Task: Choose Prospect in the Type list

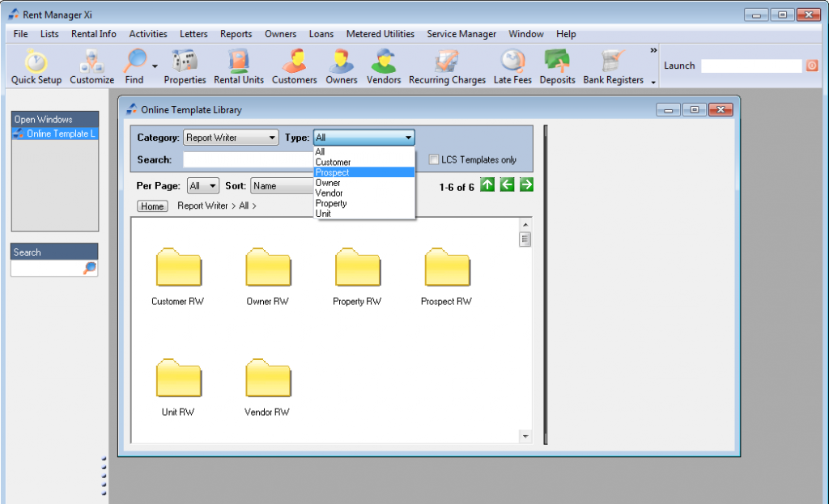Action: coord(363,172)
